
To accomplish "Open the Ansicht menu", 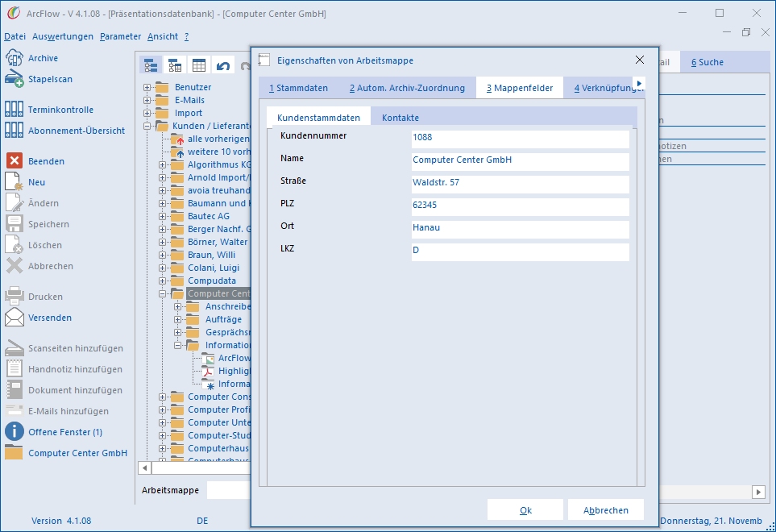I will (163, 36).
